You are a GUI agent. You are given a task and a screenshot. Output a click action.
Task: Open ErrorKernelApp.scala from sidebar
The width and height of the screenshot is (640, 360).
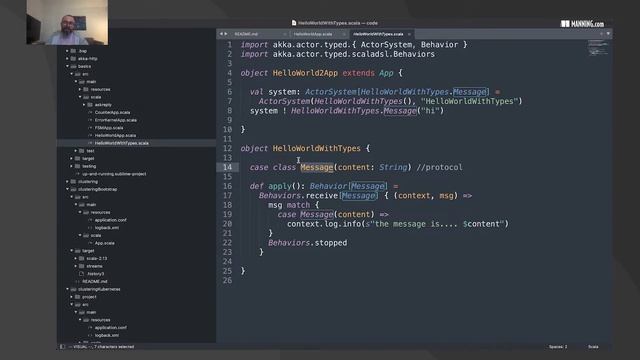click(116, 120)
